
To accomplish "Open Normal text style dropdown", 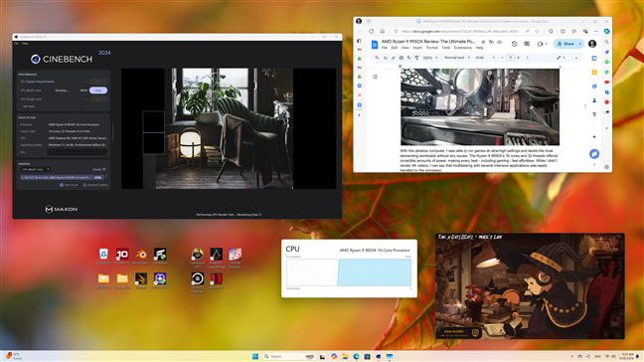I will pyautogui.click(x=457, y=58).
